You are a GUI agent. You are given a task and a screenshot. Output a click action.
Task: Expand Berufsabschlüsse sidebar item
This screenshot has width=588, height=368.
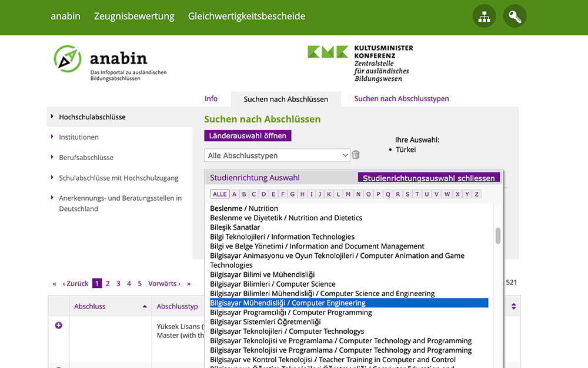click(x=86, y=158)
